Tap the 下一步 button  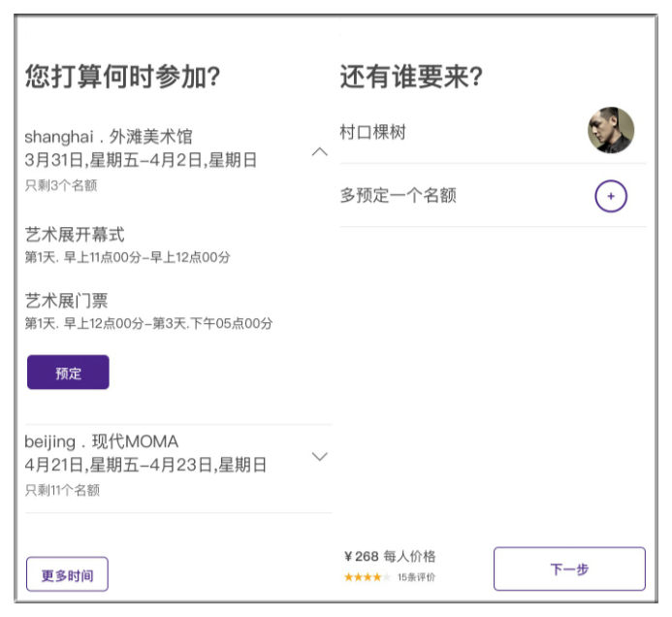pyautogui.click(x=569, y=568)
